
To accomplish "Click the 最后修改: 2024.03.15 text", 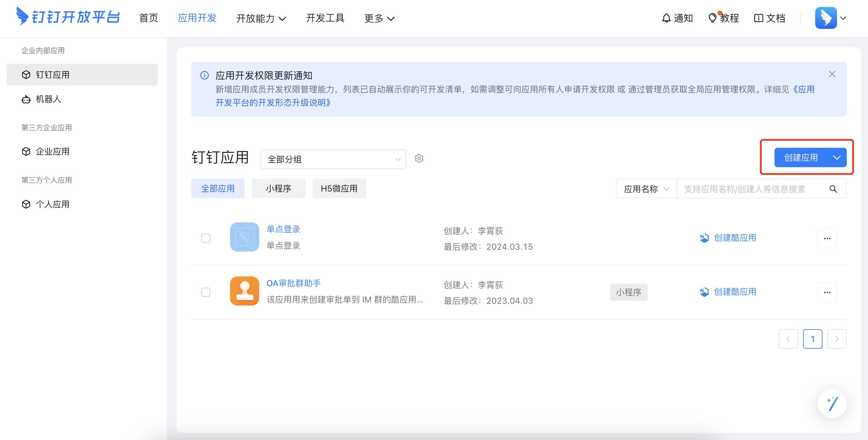I will (488, 247).
